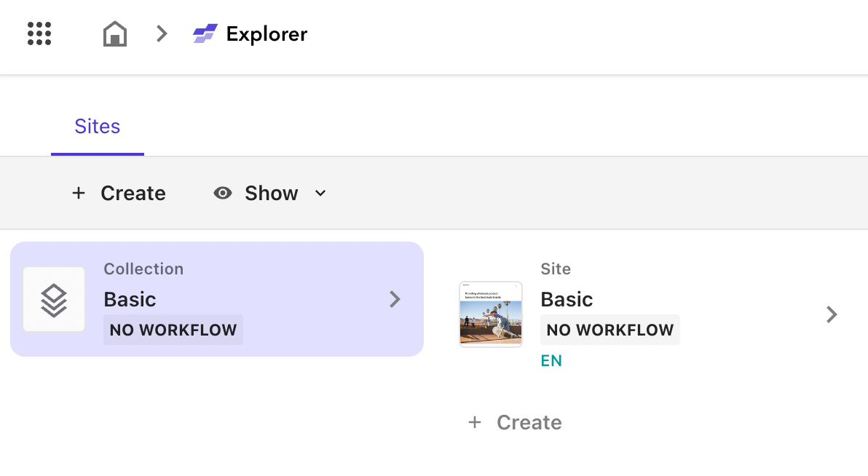Expand the Basic collection using its chevron
This screenshot has height=476, width=868.
[395, 299]
